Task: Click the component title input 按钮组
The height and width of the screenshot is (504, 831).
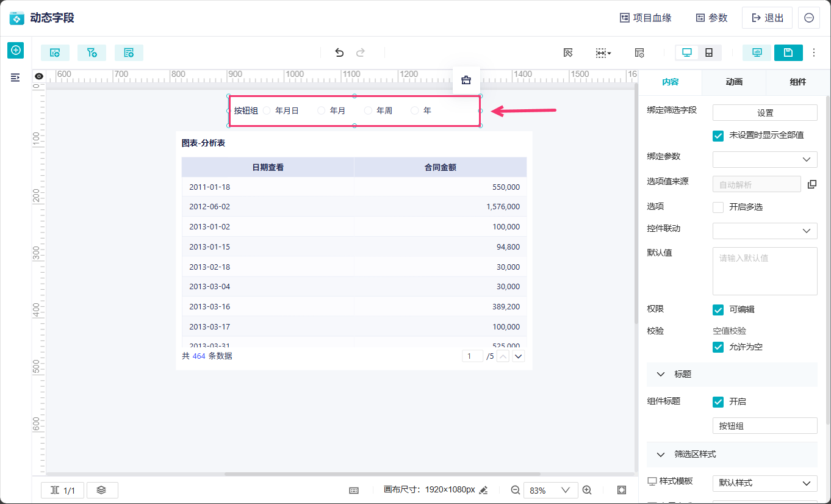Action: pos(765,426)
